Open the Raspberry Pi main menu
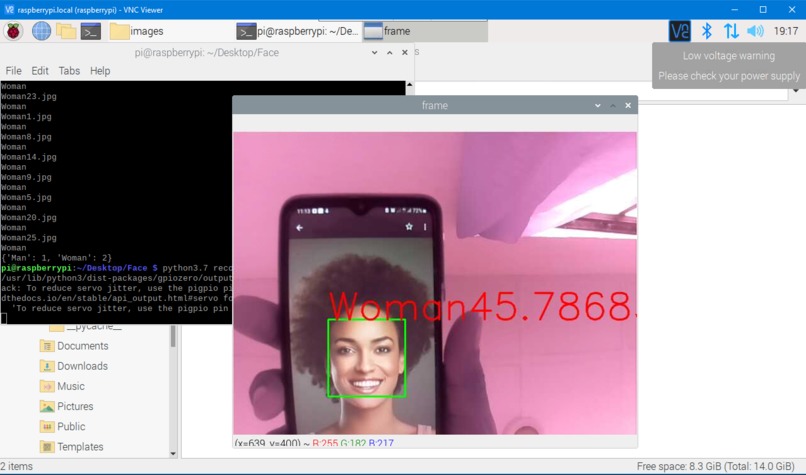Screen dimensions: 806x475 [13, 31]
